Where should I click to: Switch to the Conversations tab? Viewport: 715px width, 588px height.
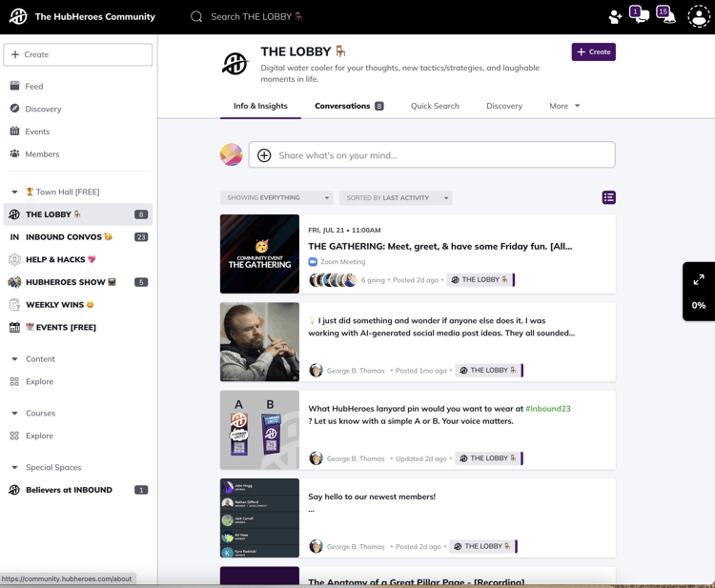pos(349,106)
